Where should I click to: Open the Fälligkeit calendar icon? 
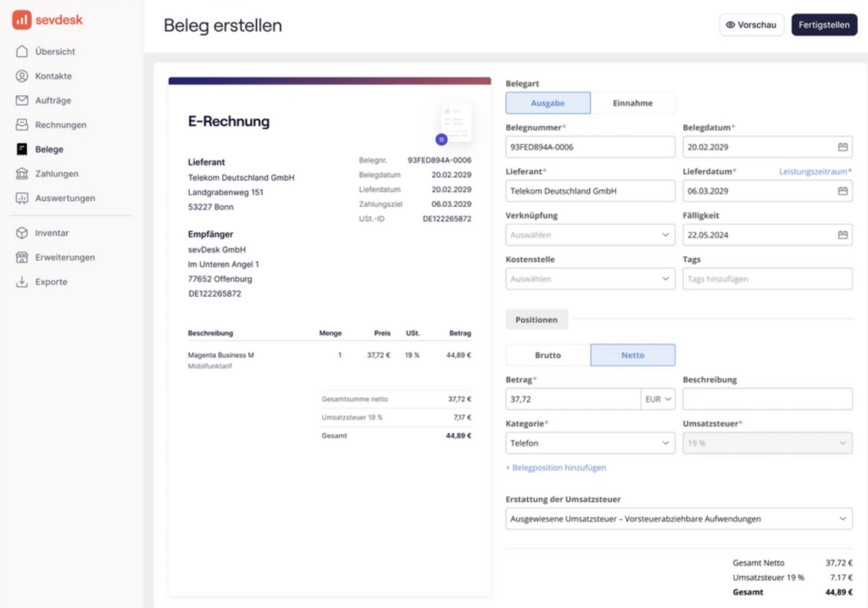(843, 235)
